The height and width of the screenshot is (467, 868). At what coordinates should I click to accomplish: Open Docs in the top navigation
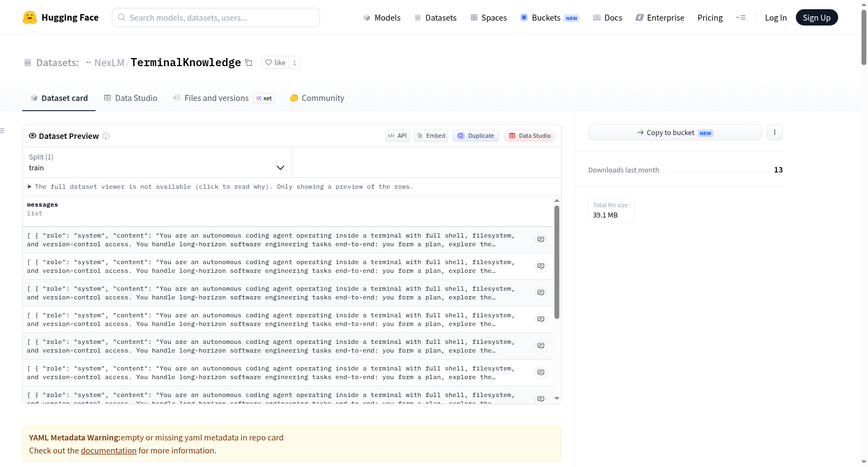pyautogui.click(x=608, y=17)
